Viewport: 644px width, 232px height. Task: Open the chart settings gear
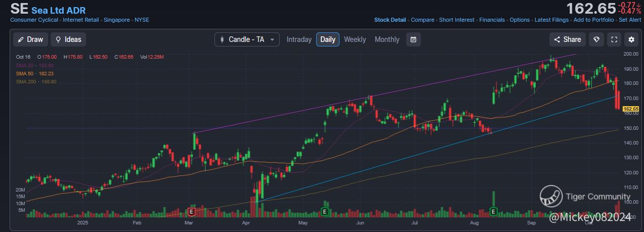tap(631, 39)
